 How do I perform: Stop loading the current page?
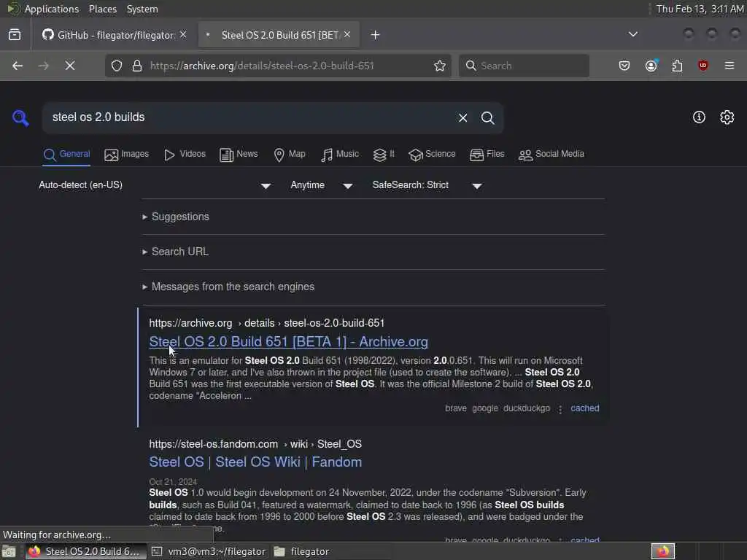(70, 66)
